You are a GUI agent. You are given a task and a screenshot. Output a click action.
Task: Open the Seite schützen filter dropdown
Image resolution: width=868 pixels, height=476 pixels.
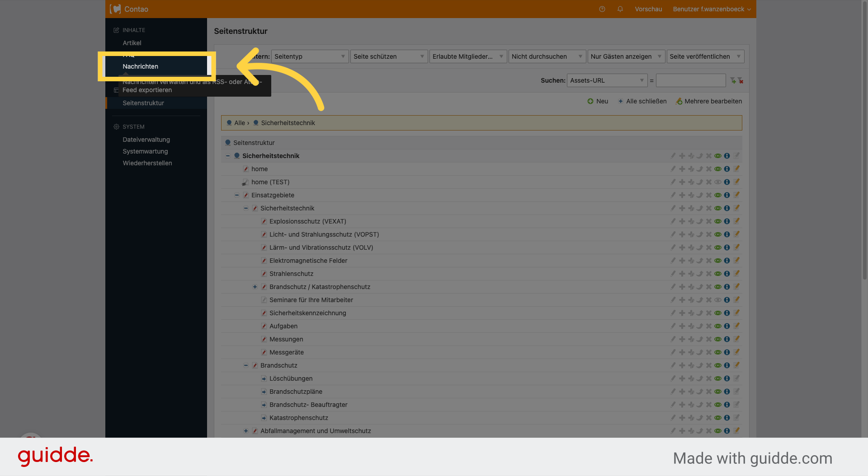[x=389, y=56]
